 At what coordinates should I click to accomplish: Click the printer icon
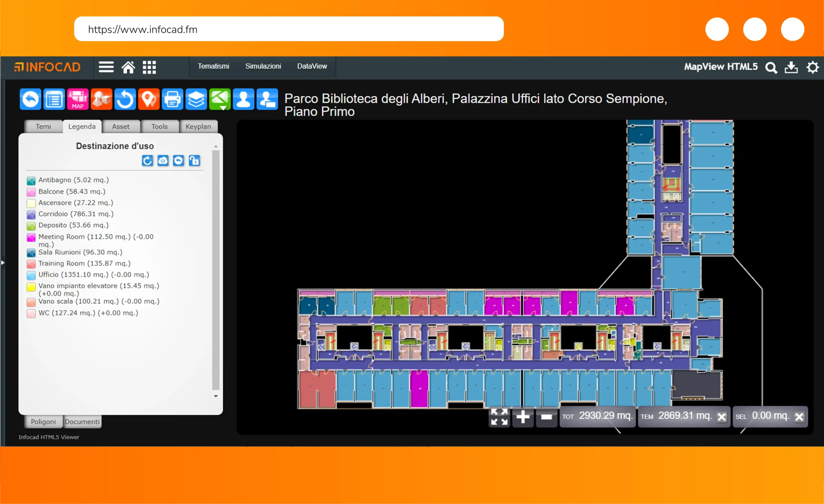pos(173,99)
